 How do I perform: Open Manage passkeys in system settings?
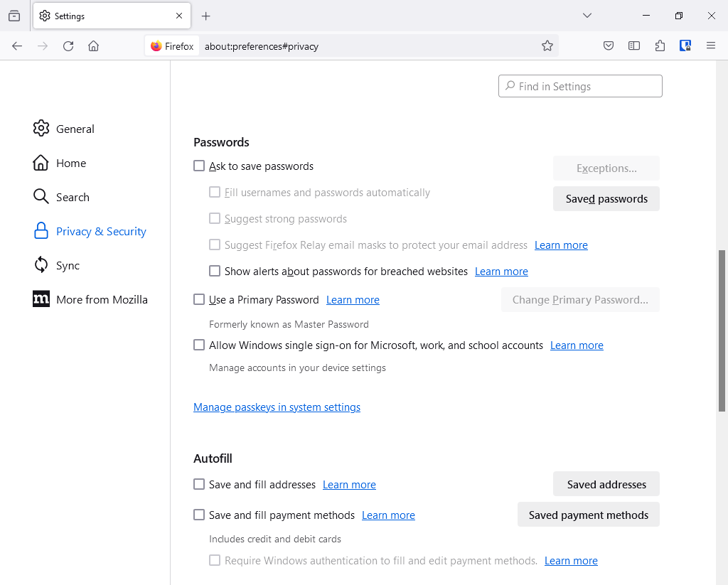coord(277,407)
